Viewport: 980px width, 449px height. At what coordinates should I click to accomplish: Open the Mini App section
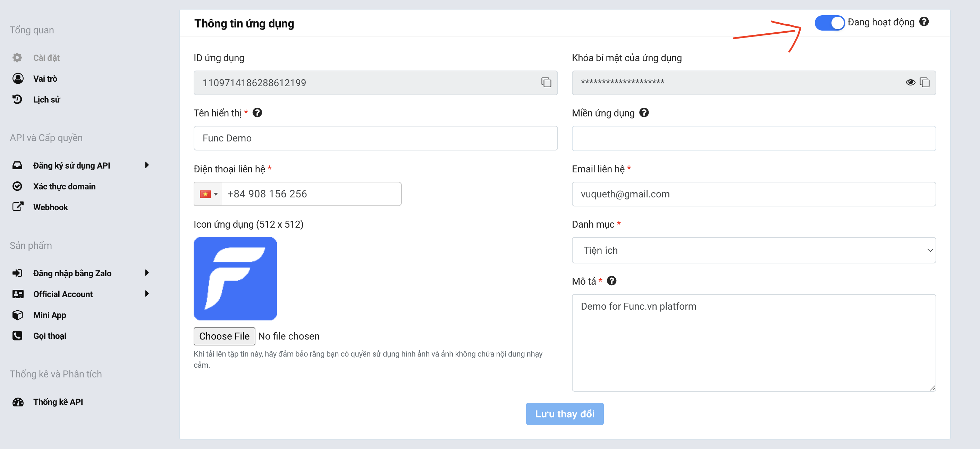click(x=50, y=315)
